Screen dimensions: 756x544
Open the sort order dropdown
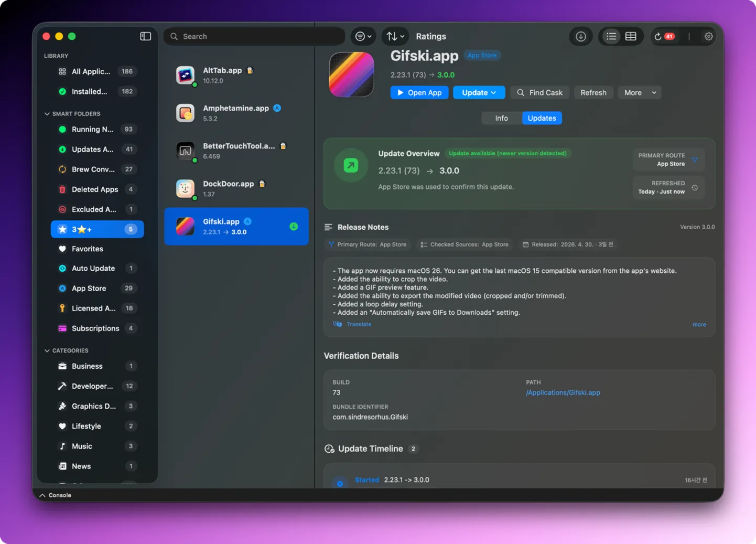(395, 36)
